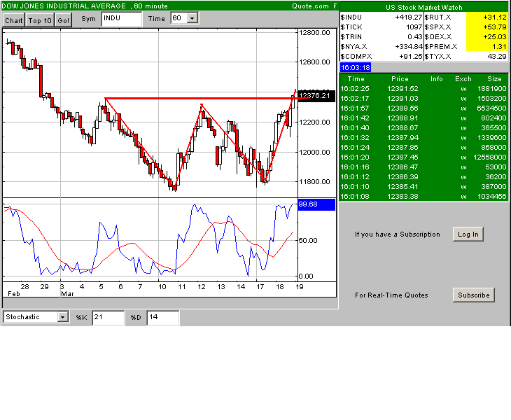Screen dimensions: 511x420
Task: Select $OEX.X symbol in Market Watch
Action: pyautogui.click(x=438, y=37)
